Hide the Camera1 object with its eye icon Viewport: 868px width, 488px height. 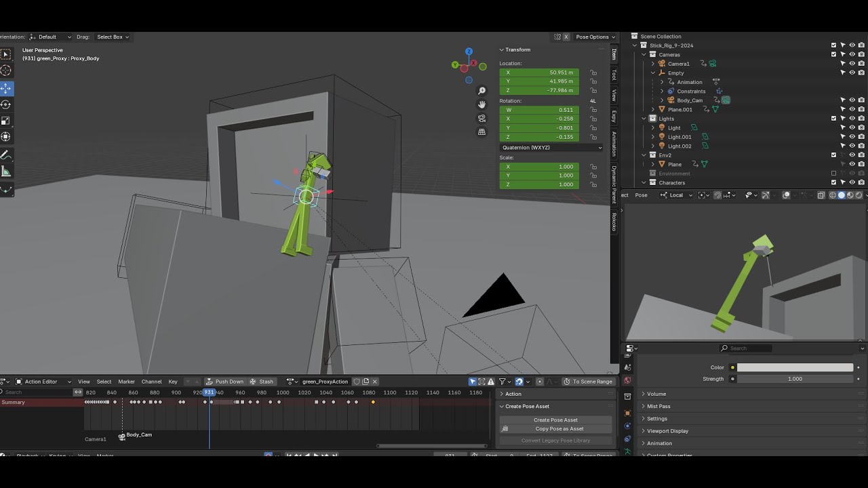(852, 64)
